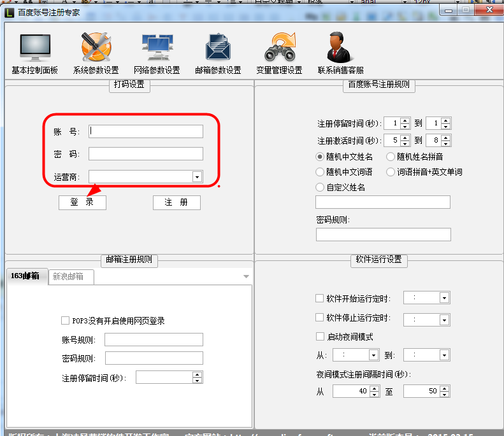Viewport: 504px width, 436px height.
Task: Click the mailbox 账号规则 input field
Action: 154,339
